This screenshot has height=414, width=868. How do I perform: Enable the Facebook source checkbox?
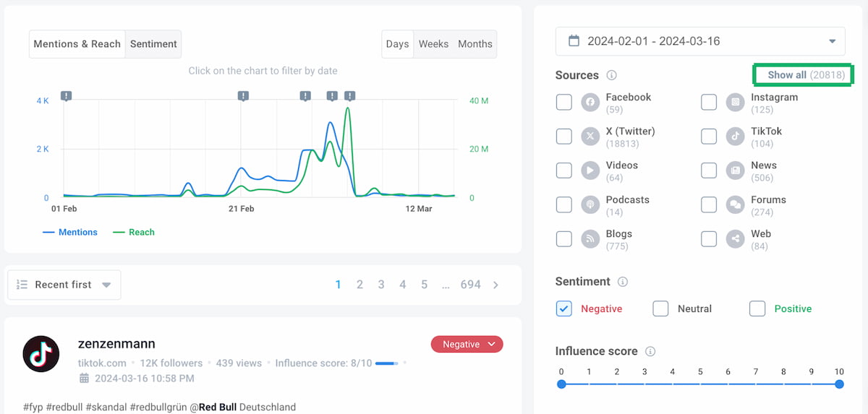tap(564, 103)
